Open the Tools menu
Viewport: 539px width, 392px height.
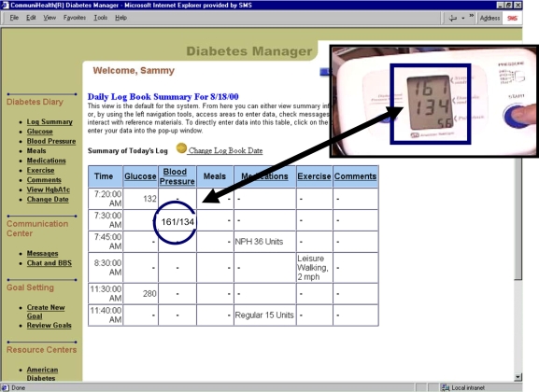pyautogui.click(x=101, y=18)
